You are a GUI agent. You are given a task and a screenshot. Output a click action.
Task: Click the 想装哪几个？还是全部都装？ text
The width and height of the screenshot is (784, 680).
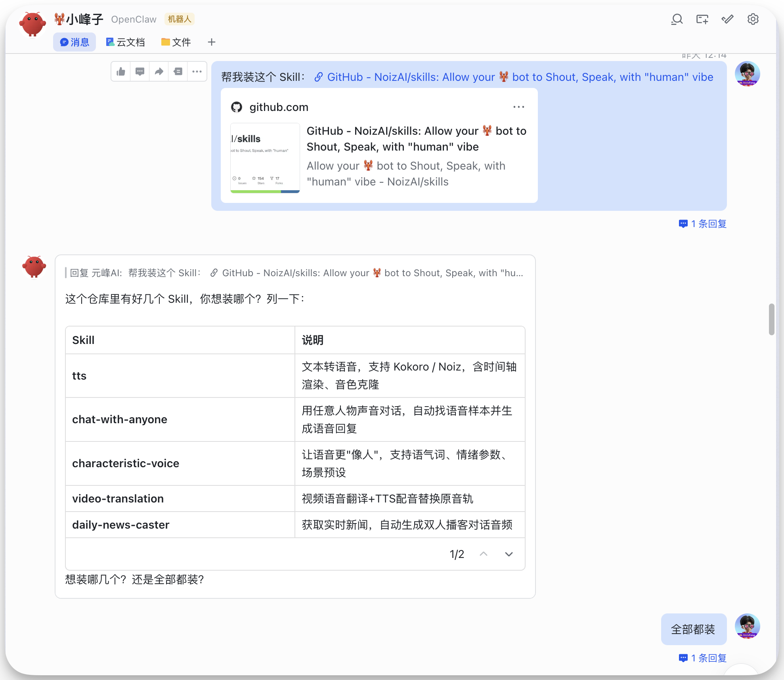point(135,579)
